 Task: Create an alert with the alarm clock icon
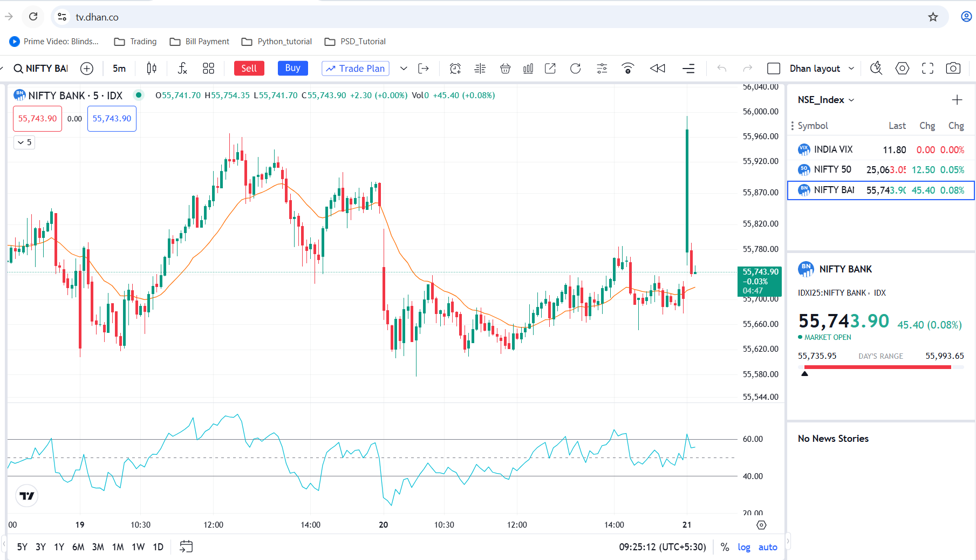pos(455,69)
